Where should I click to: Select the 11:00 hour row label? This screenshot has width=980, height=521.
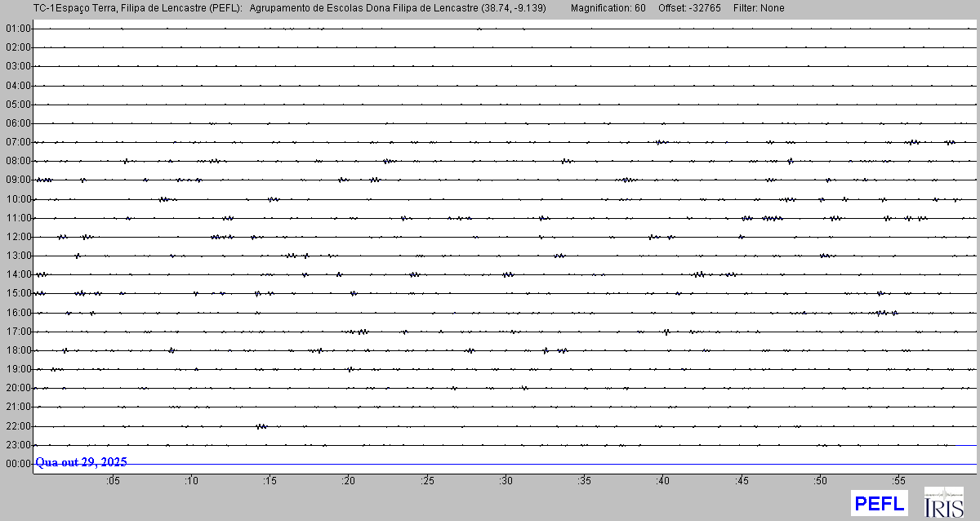(18, 218)
